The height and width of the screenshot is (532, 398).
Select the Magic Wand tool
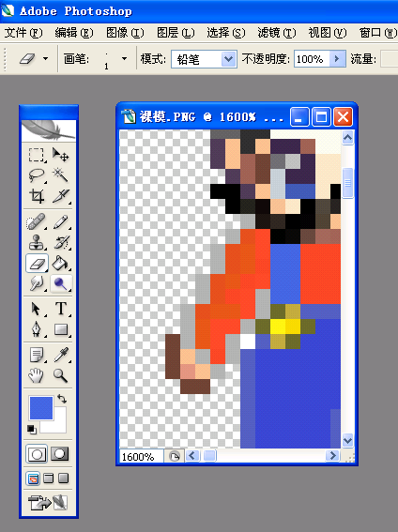point(60,175)
